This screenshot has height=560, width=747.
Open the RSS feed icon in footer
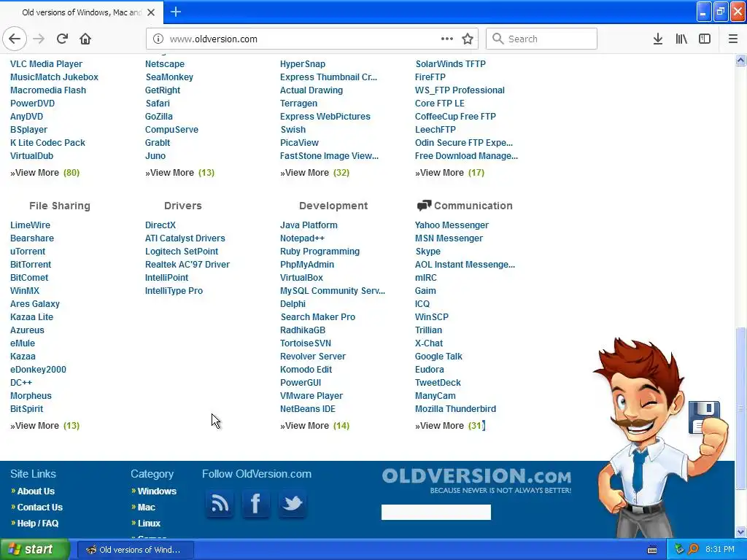point(220,503)
